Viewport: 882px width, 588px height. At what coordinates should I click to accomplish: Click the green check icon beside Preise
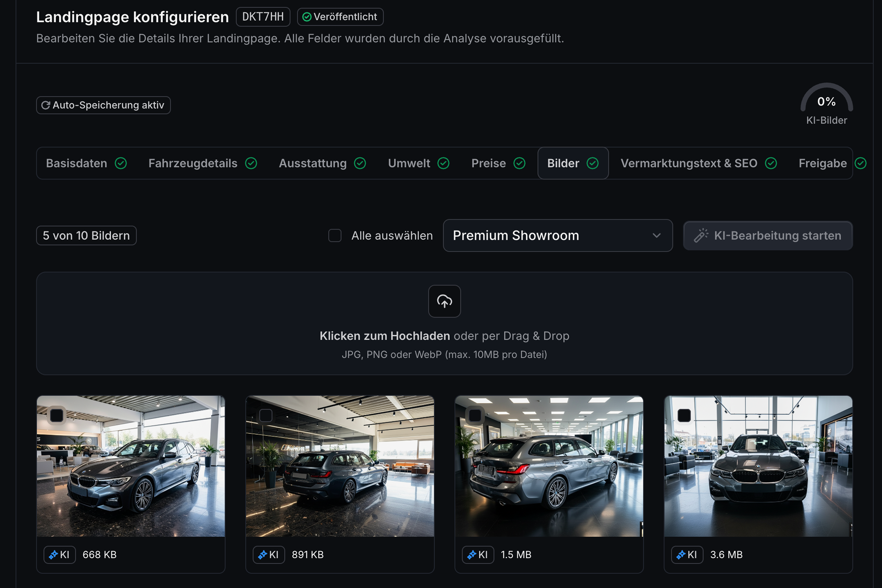pos(520,163)
